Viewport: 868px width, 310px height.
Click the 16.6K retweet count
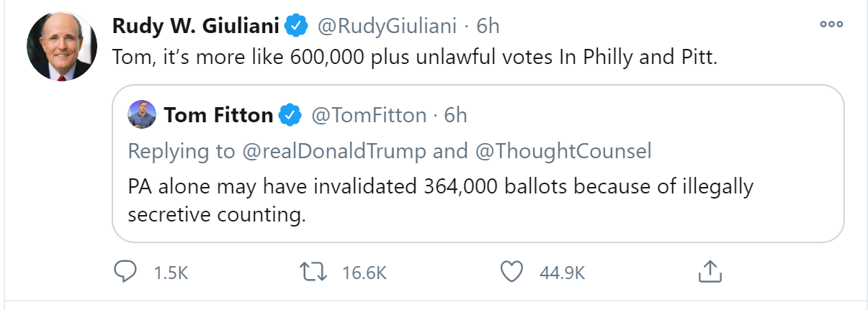(364, 273)
